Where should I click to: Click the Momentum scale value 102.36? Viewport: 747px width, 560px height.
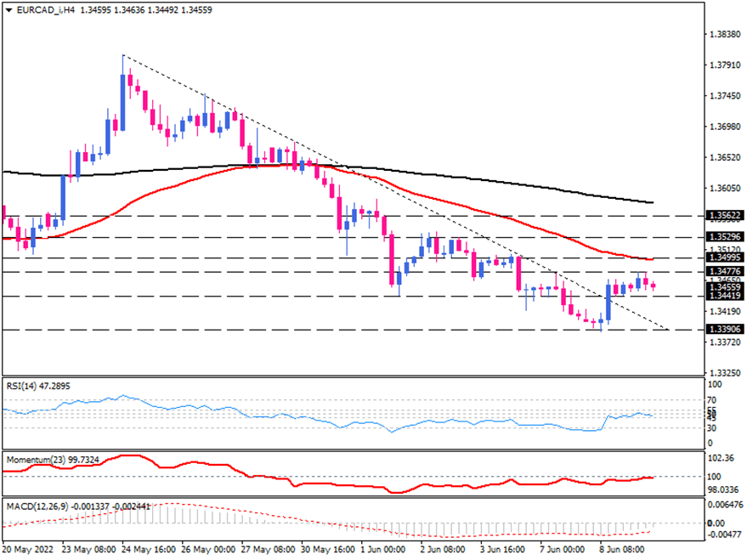pyautogui.click(x=722, y=458)
